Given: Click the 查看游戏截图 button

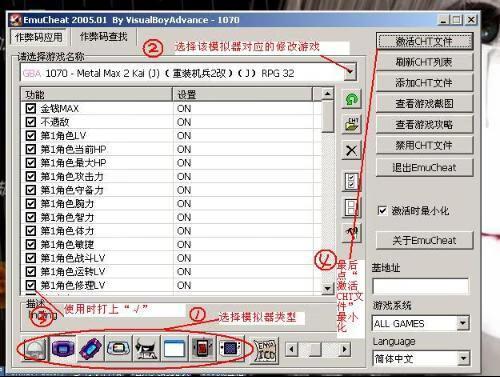Looking at the screenshot, I should [x=425, y=104].
